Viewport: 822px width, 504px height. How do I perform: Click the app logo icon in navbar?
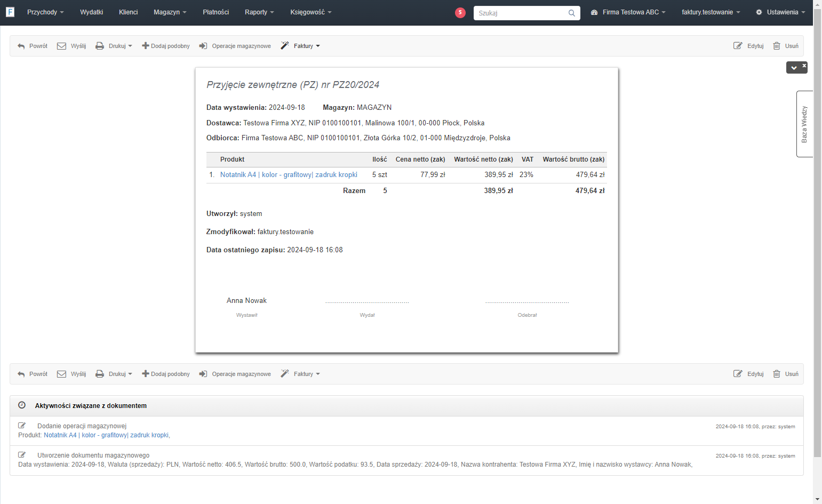[10, 12]
